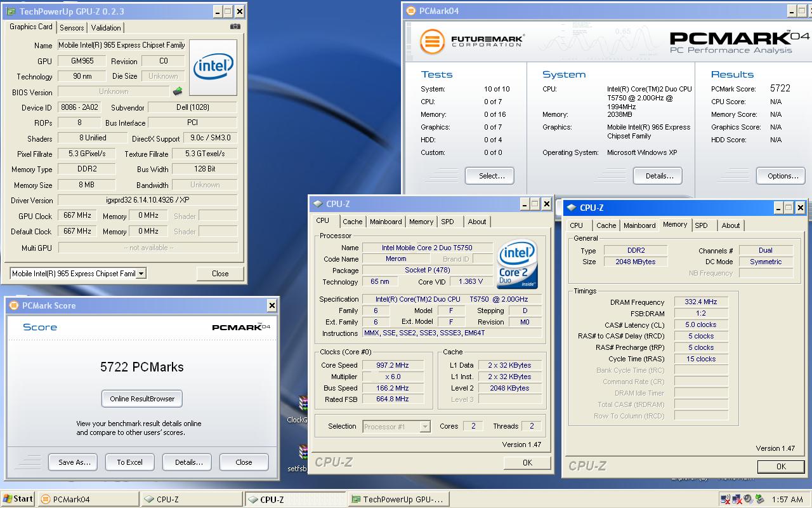Click the 'Dell (1028)' Subvendor value in GPU-Z
This screenshot has height=508, width=812.
tap(192, 108)
